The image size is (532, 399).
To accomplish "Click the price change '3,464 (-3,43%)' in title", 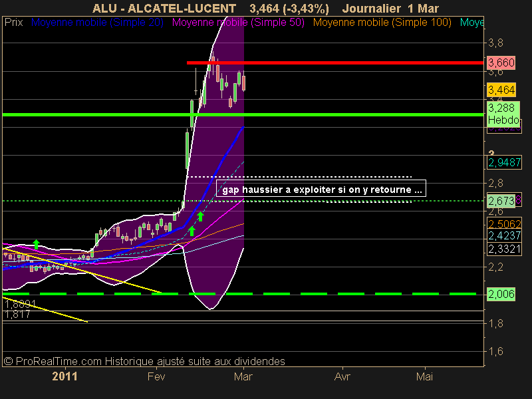I will coord(289,9).
